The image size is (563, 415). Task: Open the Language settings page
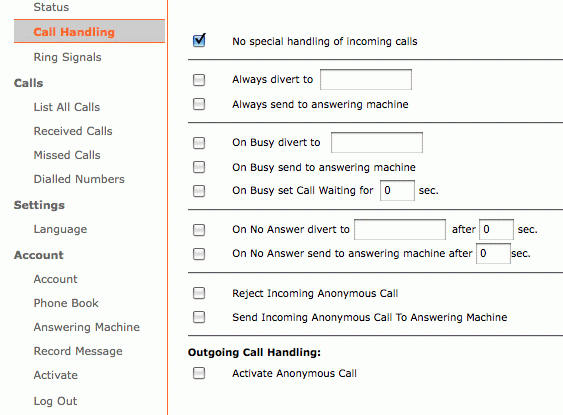tap(60, 229)
